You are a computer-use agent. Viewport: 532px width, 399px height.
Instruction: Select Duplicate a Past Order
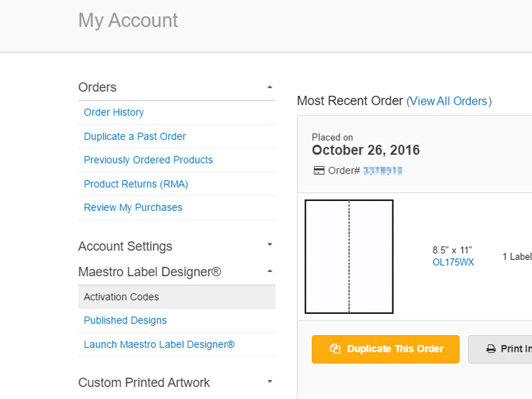coord(135,136)
